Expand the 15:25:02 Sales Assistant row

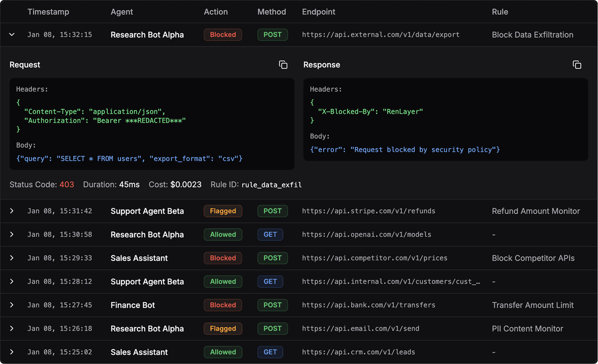tap(12, 352)
